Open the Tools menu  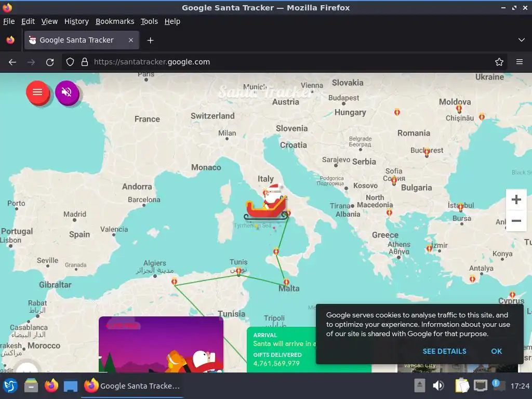pos(149,21)
